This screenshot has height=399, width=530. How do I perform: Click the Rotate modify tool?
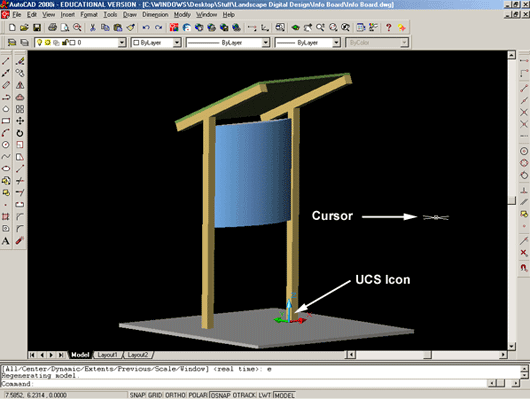tap(20, 133)
